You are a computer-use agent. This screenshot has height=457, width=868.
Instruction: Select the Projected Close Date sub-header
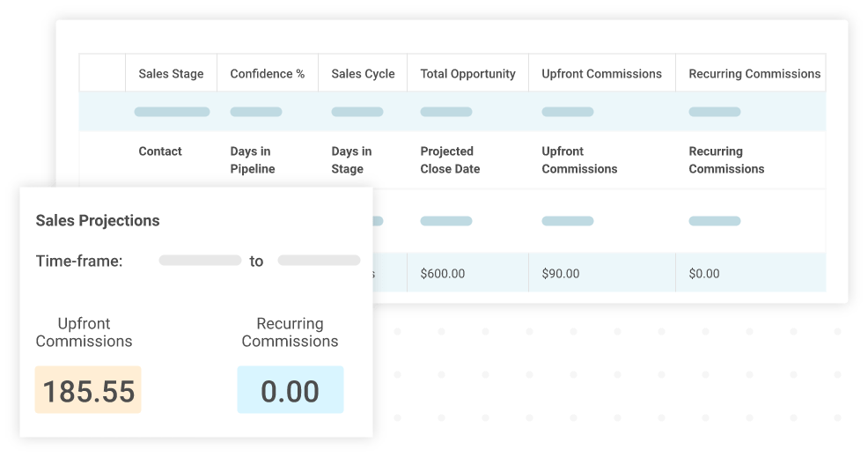[x=450, y=160]
